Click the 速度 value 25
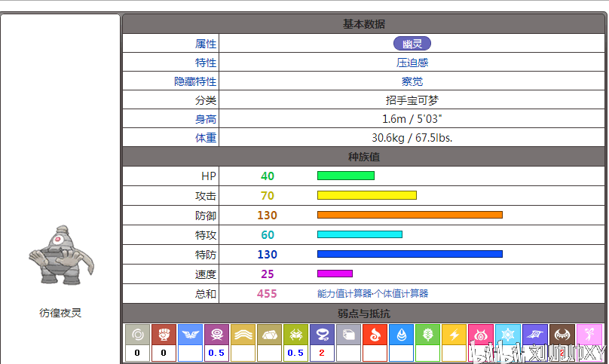 [268, 274]
